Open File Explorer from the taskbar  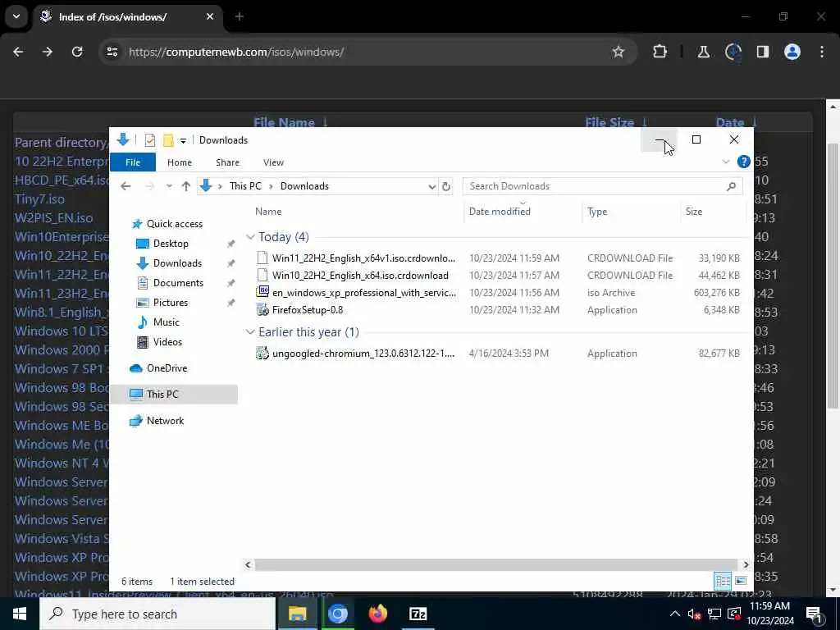297,614
